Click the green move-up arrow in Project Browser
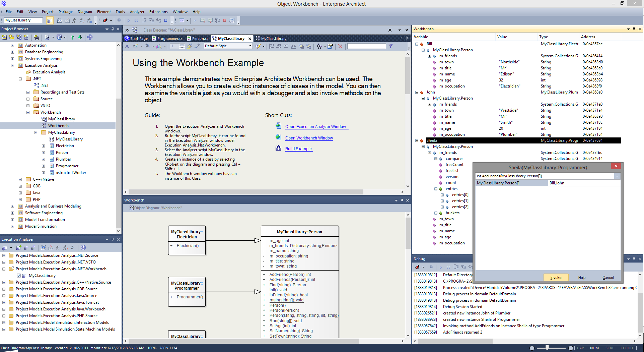This screenshot has width=644, height=352. 73,37
